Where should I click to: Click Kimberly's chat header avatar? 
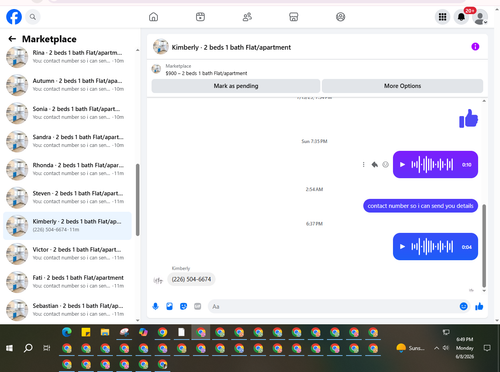161,47
